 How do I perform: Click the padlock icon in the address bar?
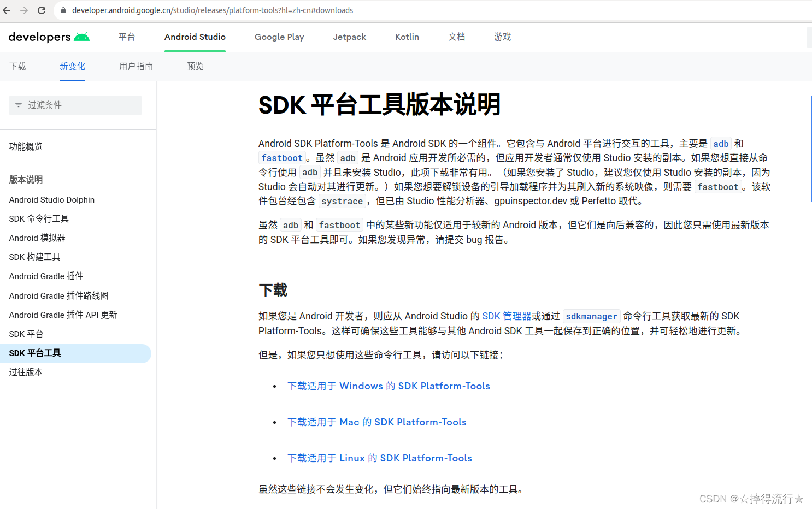pos(63,10)
